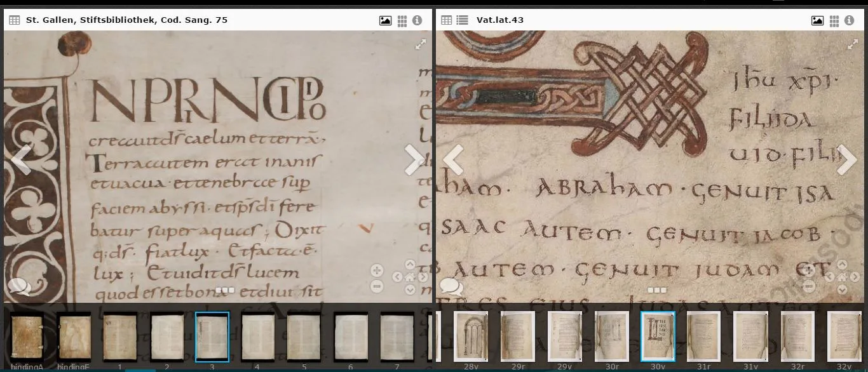Go to next page in Vat.lat.43 window
The width and height of the screenshot is (868, 372).
(847, 159)
